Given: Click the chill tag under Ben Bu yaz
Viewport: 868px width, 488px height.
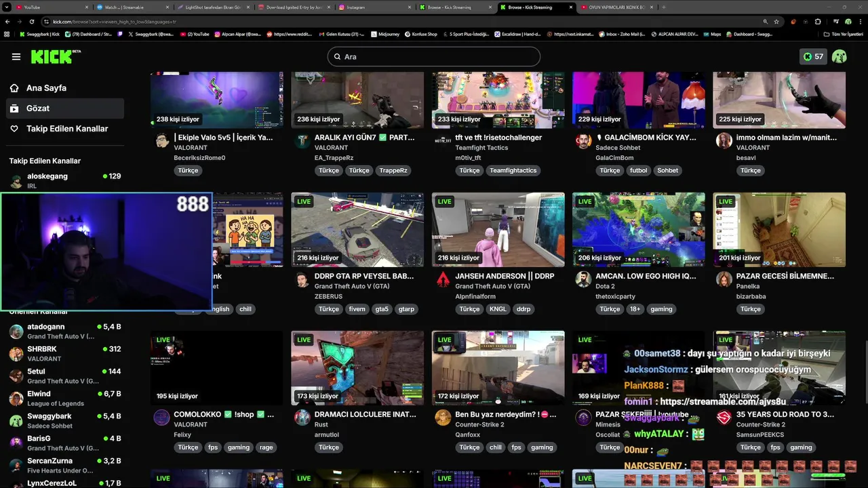Looking at the screenshot, I should [496, 447].
